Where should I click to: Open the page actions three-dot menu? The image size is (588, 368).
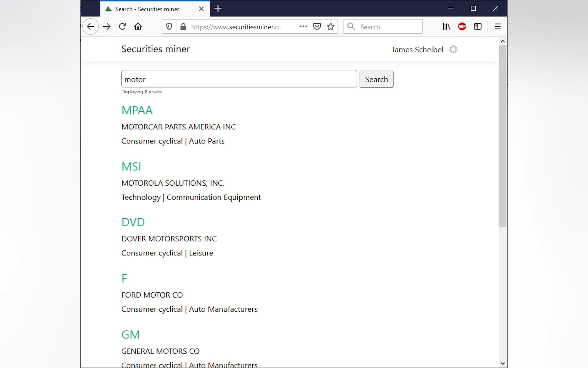(303, 26)
